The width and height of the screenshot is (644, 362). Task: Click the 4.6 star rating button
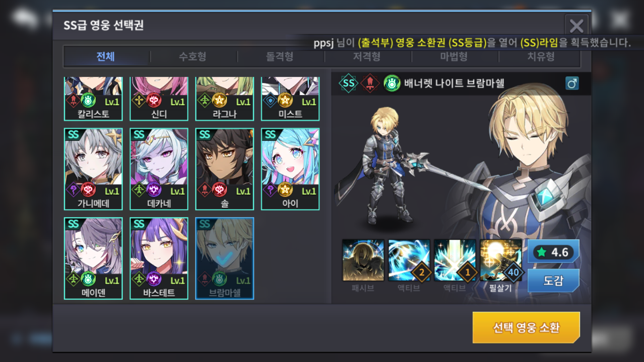(x=553, y=252)
